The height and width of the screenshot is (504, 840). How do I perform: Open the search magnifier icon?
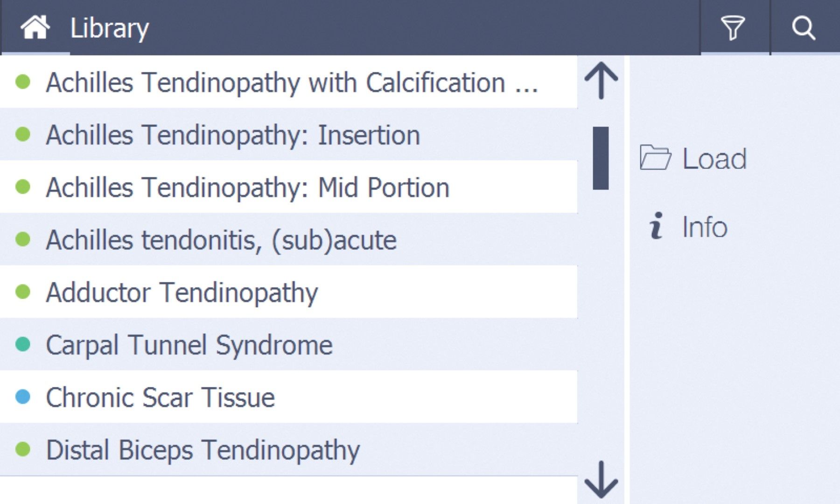pyautogui.click(x=803, y=28)
